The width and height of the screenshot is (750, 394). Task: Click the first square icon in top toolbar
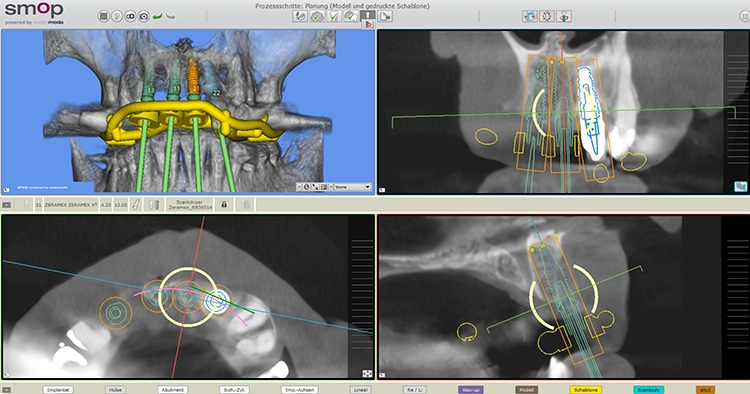pos(103,17)
